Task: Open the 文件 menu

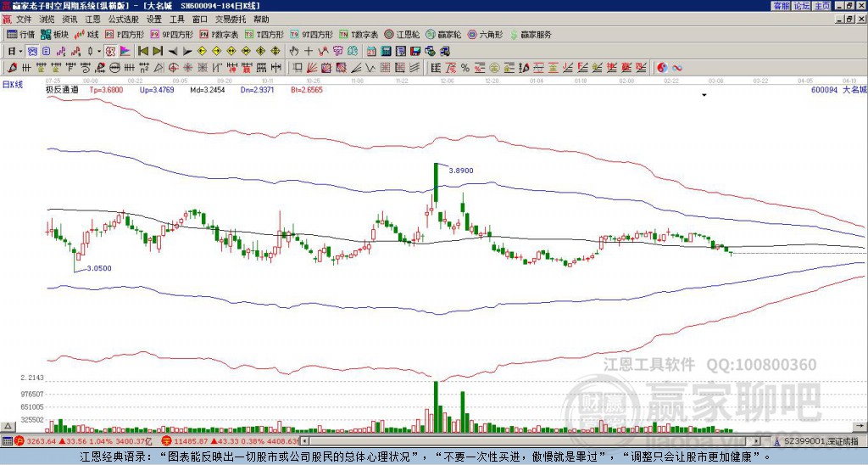Action: pyautogui.click(x=24, y=20)
